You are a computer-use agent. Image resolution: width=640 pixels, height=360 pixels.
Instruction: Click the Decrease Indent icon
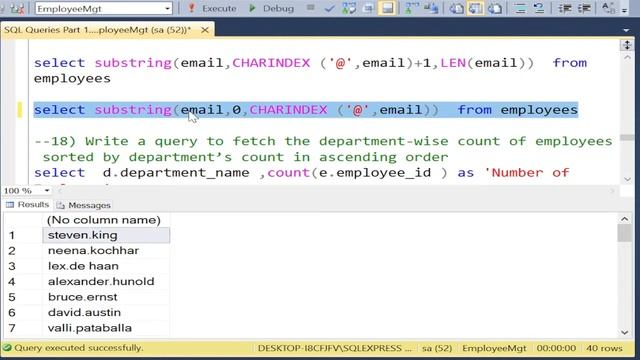point(564,8)
